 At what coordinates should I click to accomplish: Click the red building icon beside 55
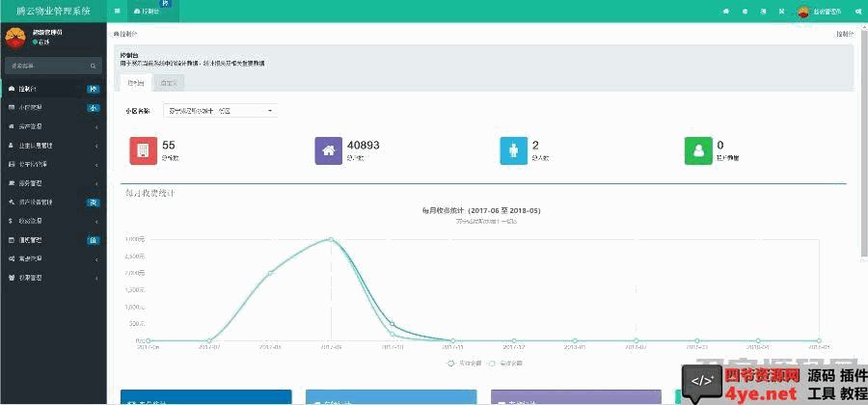tap(142, 150)
